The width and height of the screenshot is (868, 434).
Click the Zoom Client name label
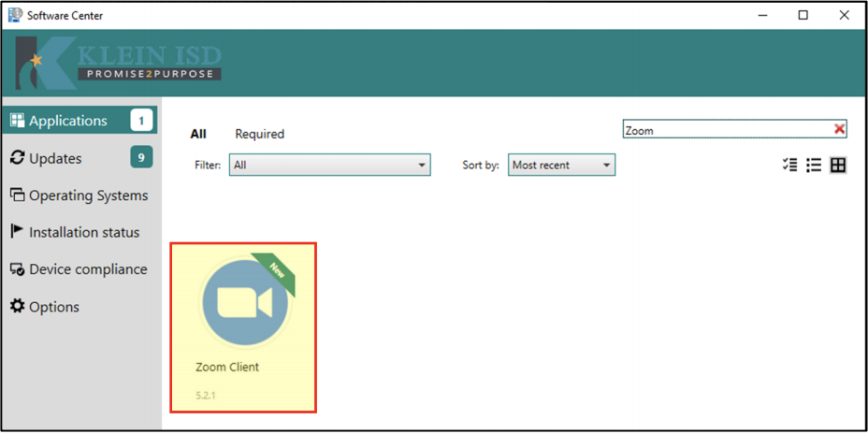point(227,367)
